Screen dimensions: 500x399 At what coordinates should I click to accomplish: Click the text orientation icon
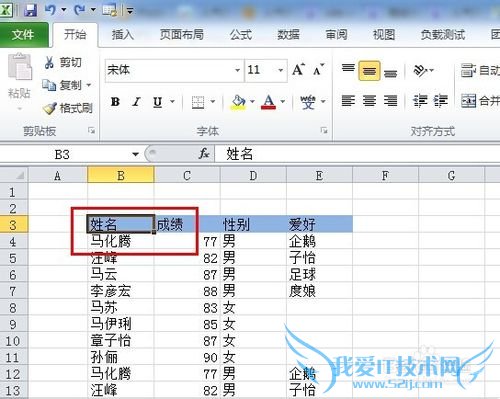click(421, 70)
